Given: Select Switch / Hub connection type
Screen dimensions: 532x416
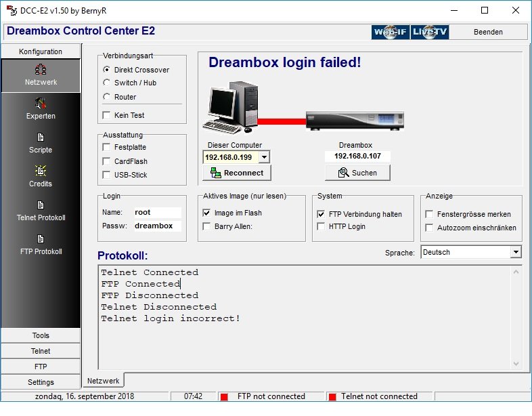Looking at the screenshot, I should coord(106,83).
